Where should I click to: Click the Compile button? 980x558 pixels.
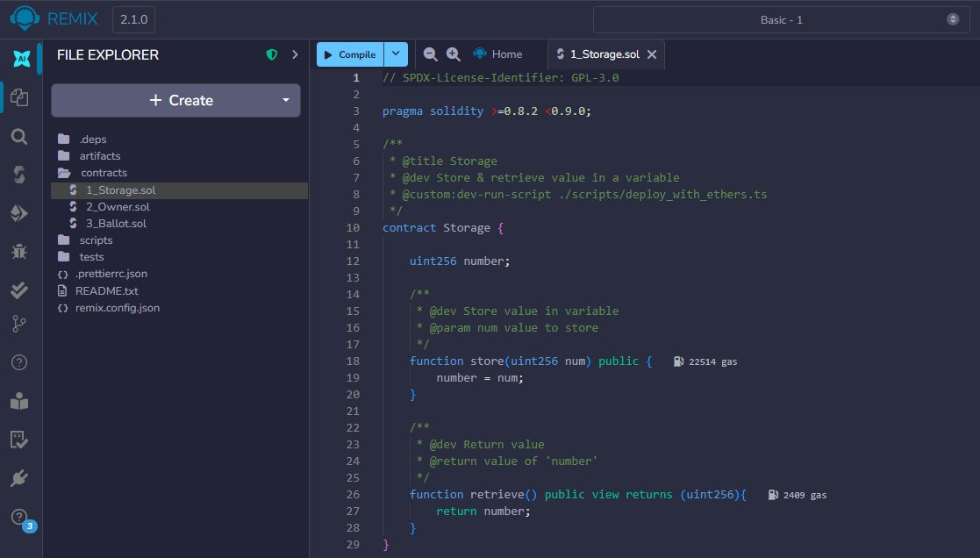tap(350, 54)
